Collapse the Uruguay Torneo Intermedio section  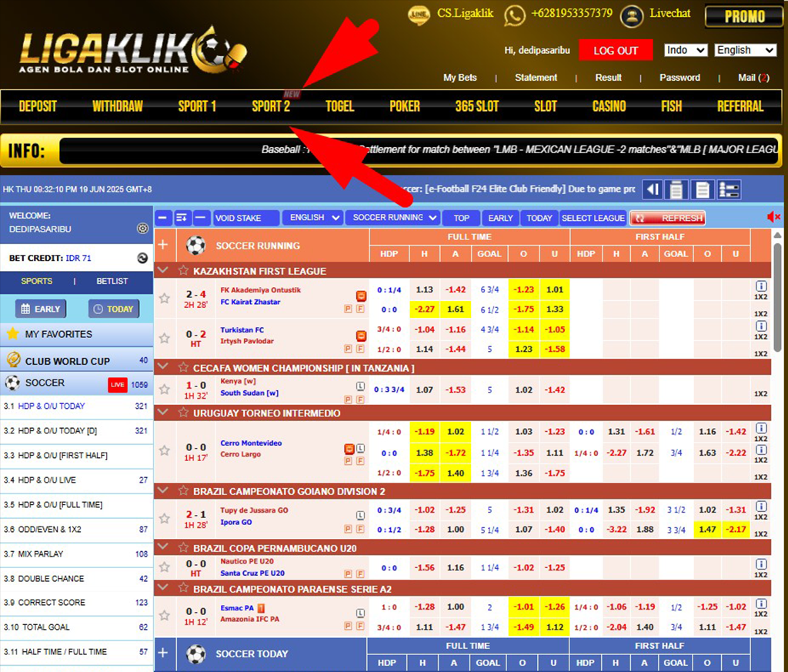pyautogui.click(x=162, y=412)
